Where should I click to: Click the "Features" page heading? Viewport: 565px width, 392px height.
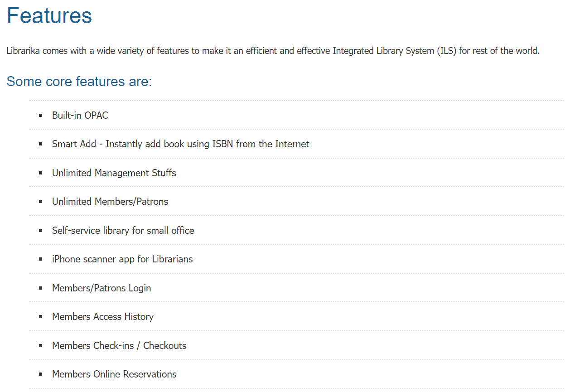tap(49, 15)
